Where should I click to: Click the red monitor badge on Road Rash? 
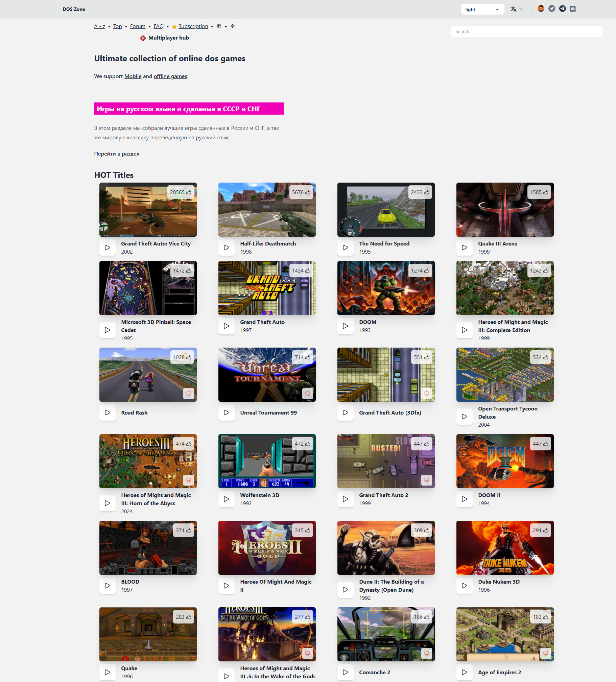coord(189,394)
